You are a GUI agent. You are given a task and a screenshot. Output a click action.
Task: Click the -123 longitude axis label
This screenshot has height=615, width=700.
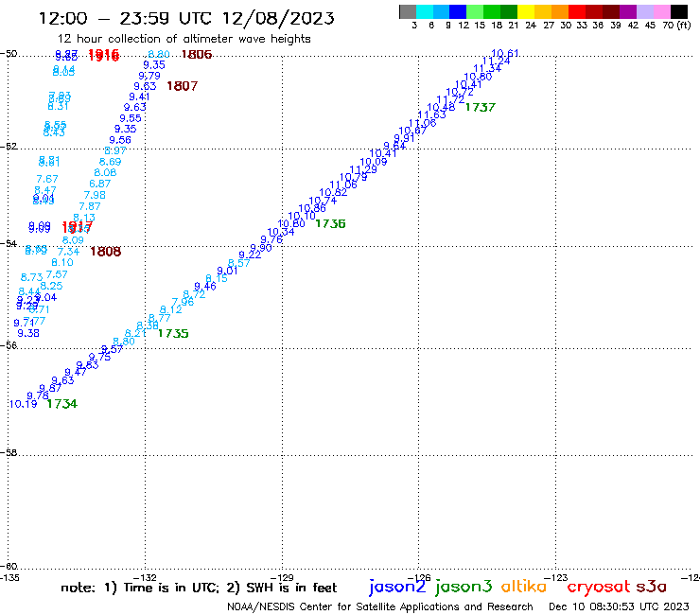pyautogui.click(x=555, y=578)
